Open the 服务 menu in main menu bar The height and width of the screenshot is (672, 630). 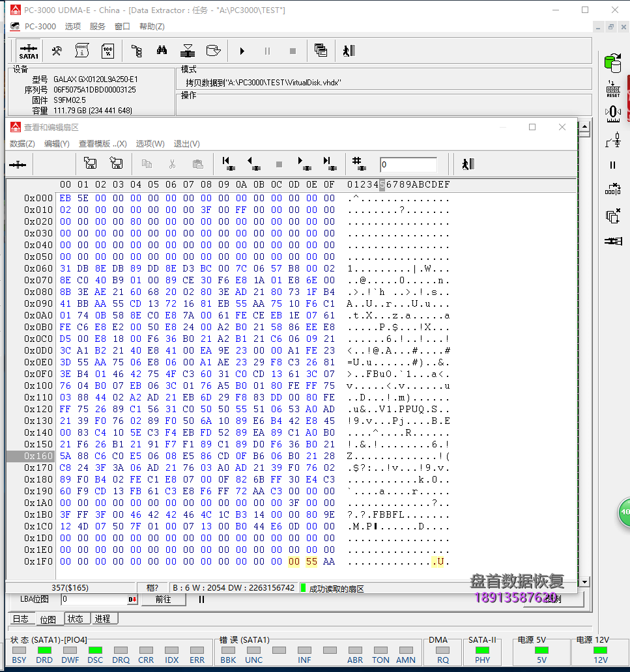(97, 27)
